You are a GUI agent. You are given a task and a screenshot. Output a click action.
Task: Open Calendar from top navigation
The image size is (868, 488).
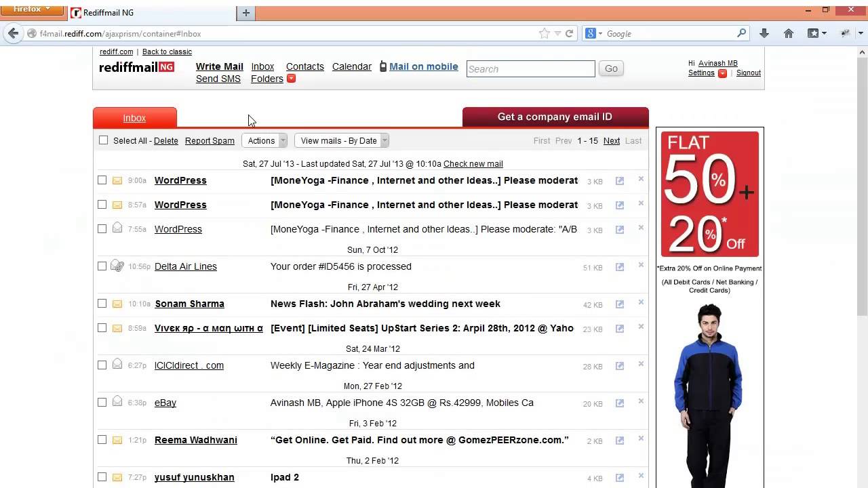point(351,66)
